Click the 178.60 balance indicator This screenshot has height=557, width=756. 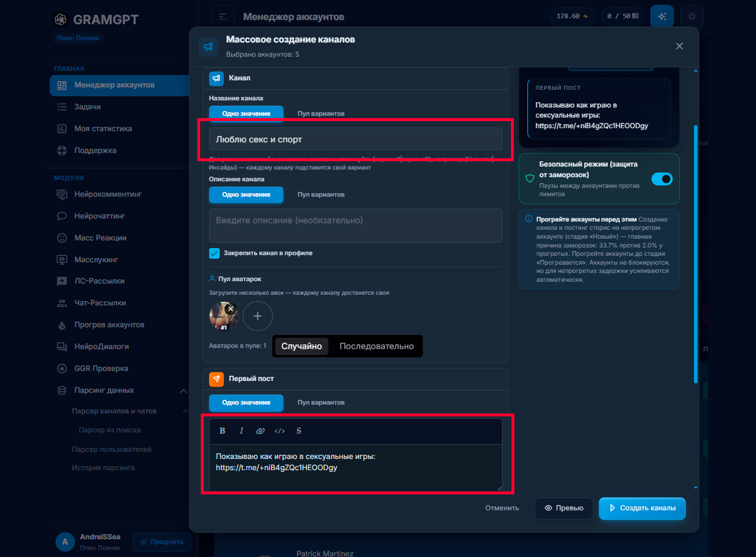(573, 17)
